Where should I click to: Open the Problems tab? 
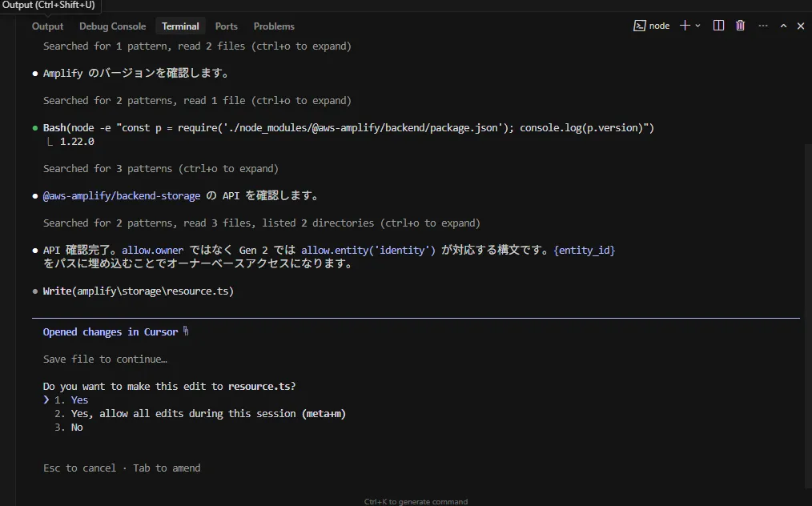tap(274, 26)
